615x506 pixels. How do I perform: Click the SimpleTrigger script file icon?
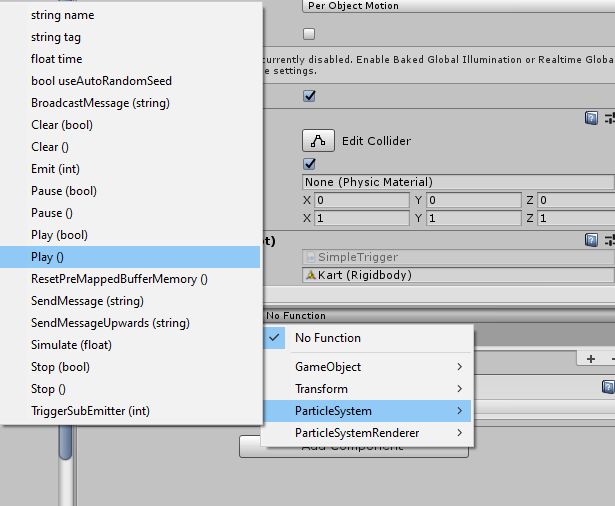[x=311, y=257]
